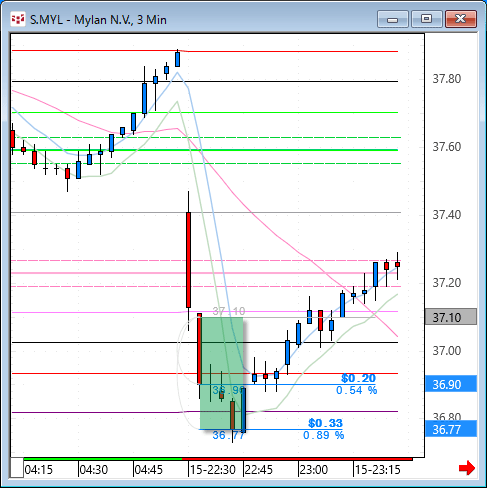Minimize the S.MYL chart window
This screenshot has height=488, width=487.
pyautogui.click(x=393, y=19)
